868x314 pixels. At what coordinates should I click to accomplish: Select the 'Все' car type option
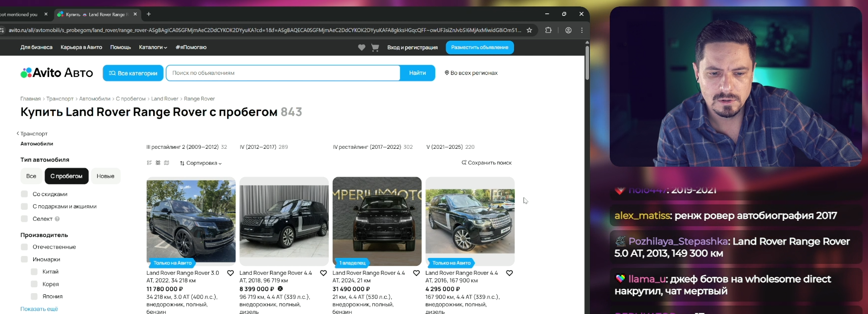31,176
